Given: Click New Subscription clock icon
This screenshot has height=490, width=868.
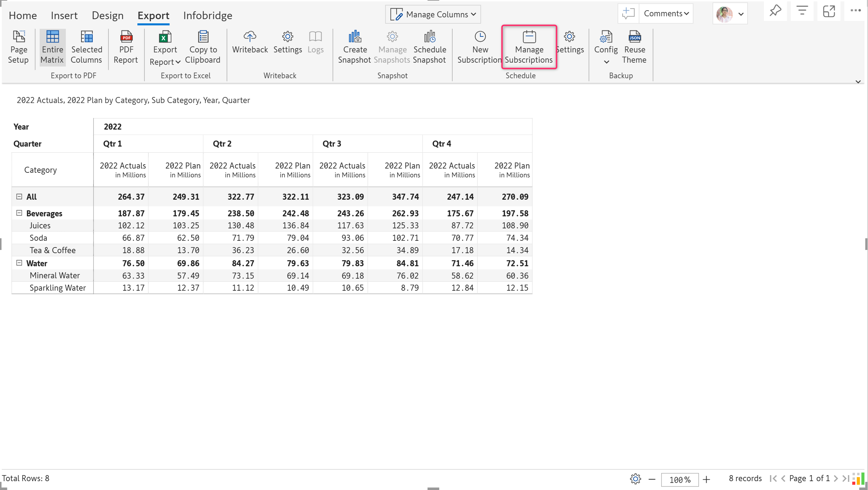Looking at the screenshot, I should click(x=480, y=37).
